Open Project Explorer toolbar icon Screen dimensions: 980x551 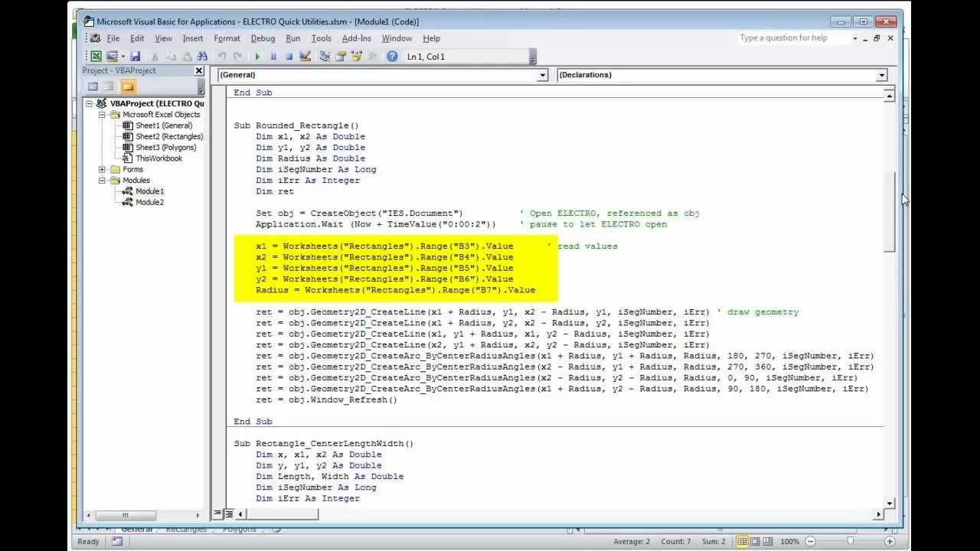point(325,56)
